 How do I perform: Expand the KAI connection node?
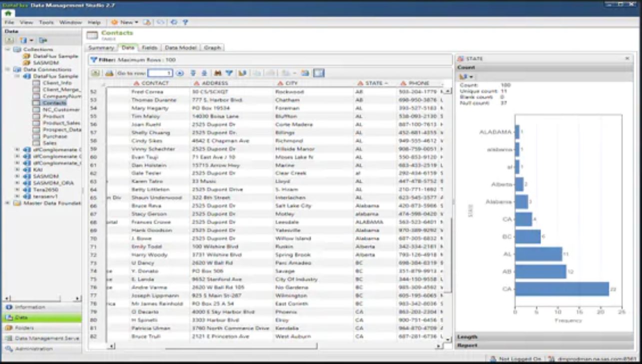click(x=17, y=170)
